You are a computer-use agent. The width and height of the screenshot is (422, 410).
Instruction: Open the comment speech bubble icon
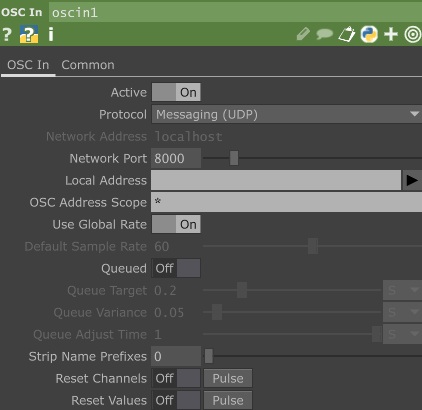(x=324, y=34)
